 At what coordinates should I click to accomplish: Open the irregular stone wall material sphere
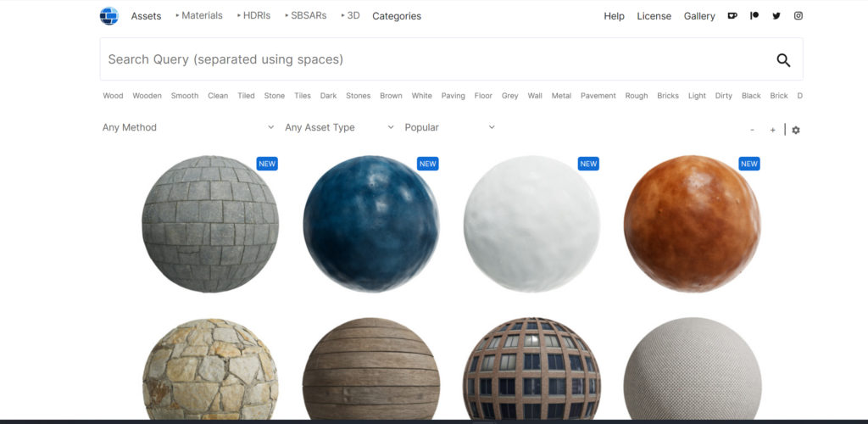[210, 369]
